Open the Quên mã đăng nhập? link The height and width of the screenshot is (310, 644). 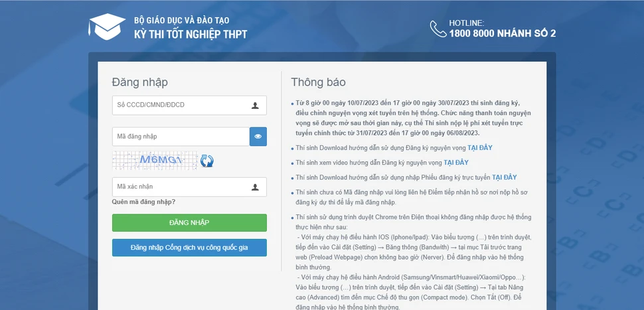pos(143,202)
